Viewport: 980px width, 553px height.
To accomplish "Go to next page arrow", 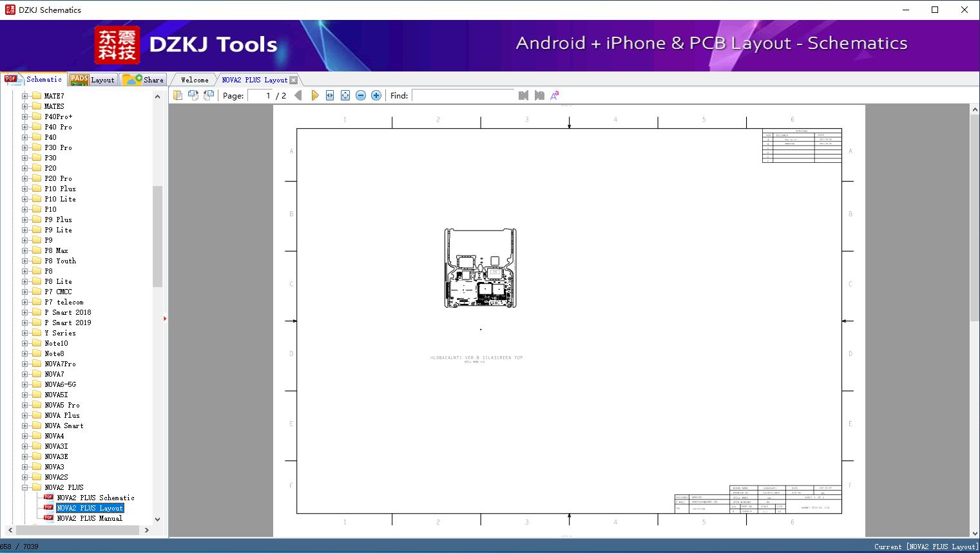I will [314, 95].
